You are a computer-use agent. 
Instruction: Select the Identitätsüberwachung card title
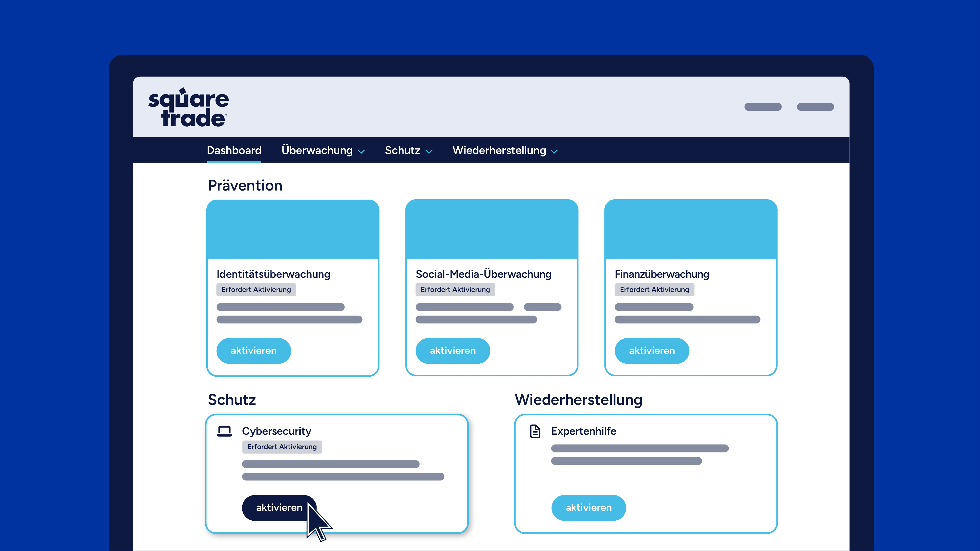(x=273, y=274)
